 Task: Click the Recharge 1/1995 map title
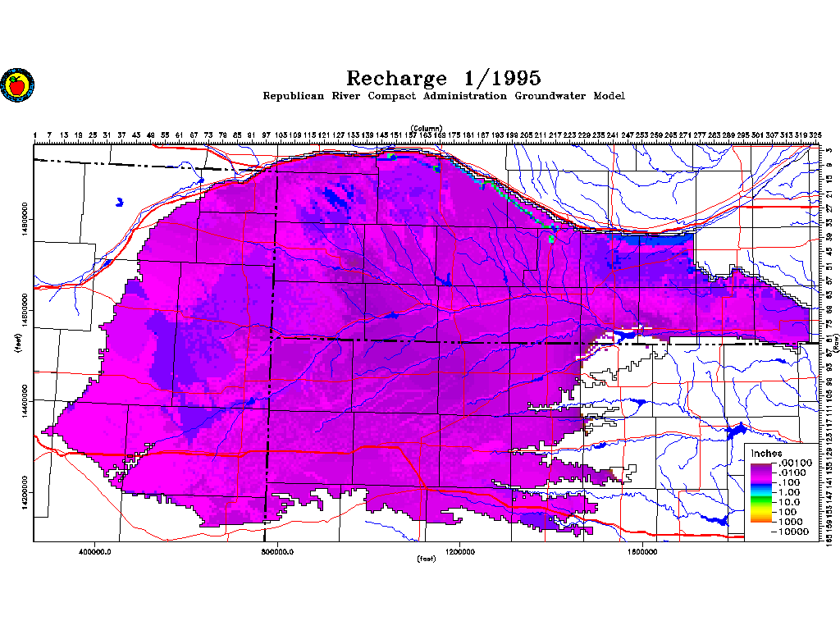point(443,78)
